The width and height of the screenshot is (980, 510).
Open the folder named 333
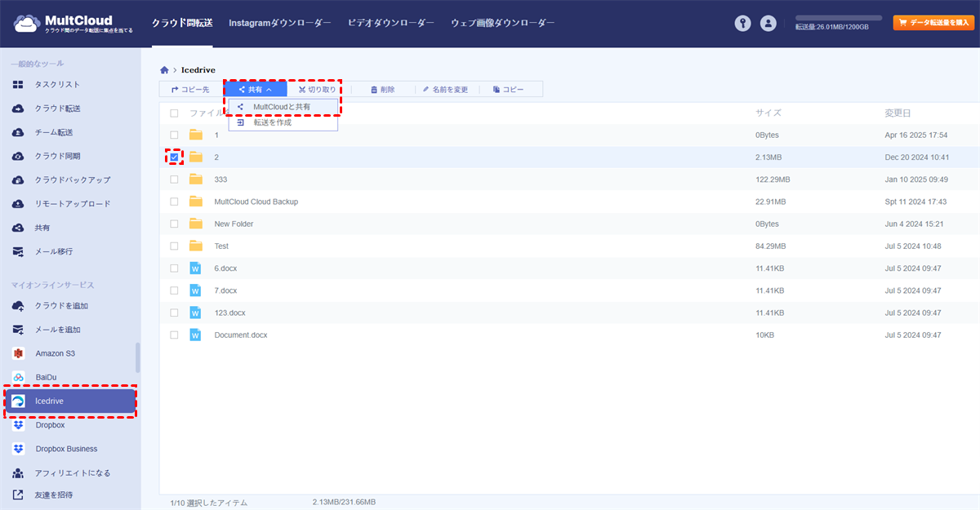(x=220, y=179)
